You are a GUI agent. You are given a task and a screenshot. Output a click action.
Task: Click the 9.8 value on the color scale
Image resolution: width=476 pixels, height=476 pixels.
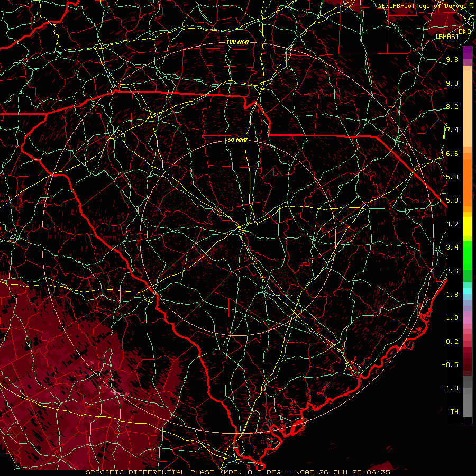452,59
